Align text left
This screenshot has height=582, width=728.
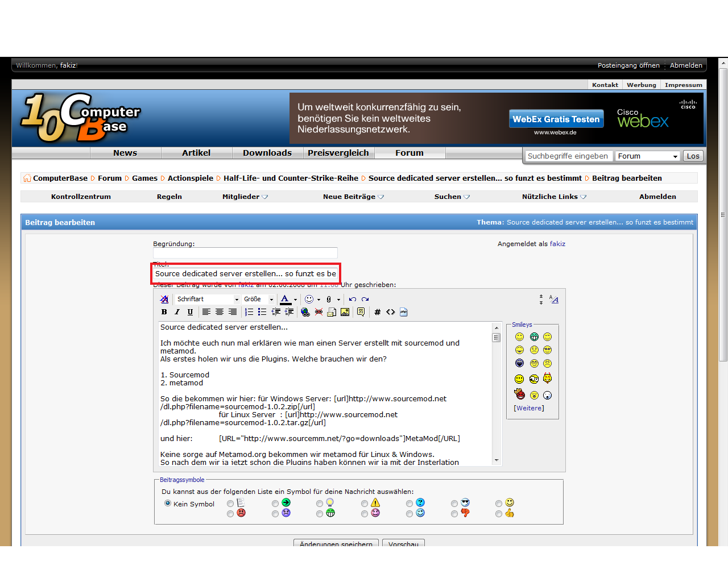coord(206,312)
